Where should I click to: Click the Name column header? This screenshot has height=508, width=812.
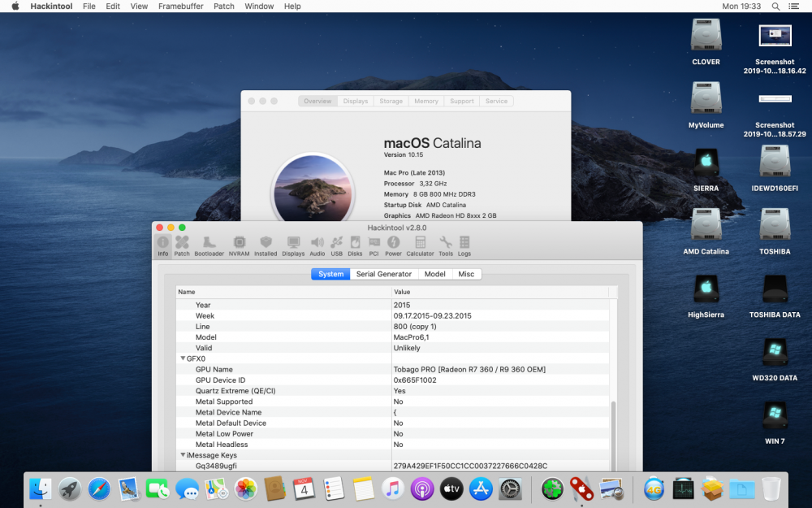[283, 292]
